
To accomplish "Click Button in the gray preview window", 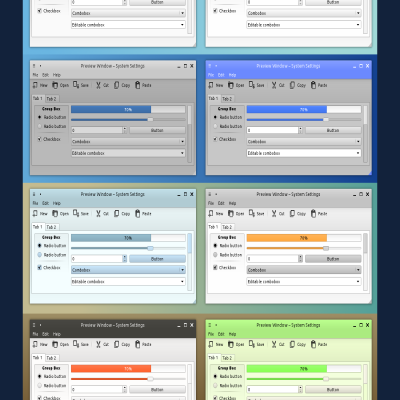I will tap(157, 130).
